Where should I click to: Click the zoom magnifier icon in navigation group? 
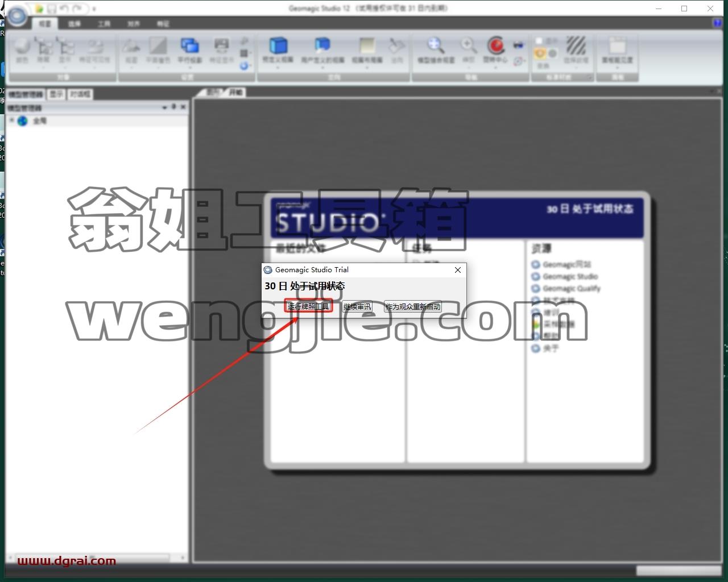(x=468, y=45)
